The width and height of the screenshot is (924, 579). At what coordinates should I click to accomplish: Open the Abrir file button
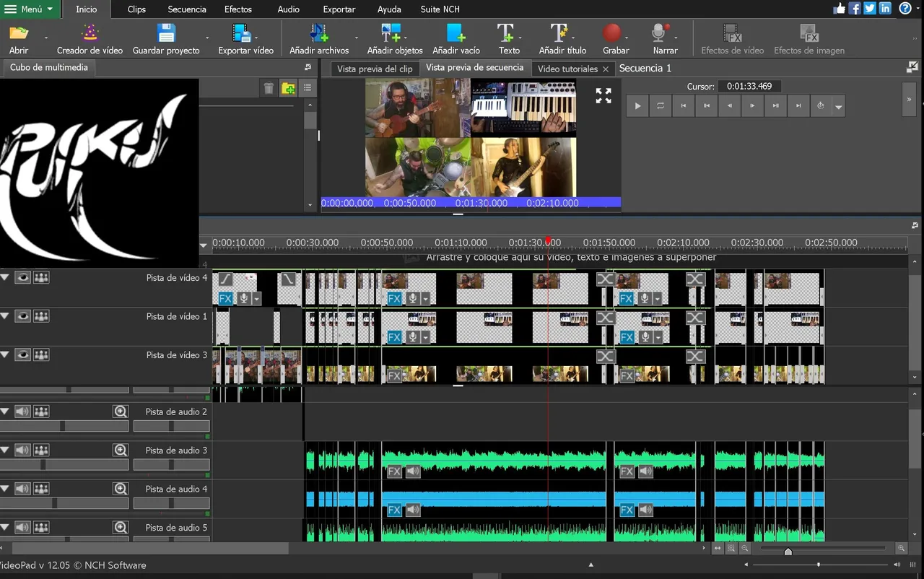click(19, 39)
